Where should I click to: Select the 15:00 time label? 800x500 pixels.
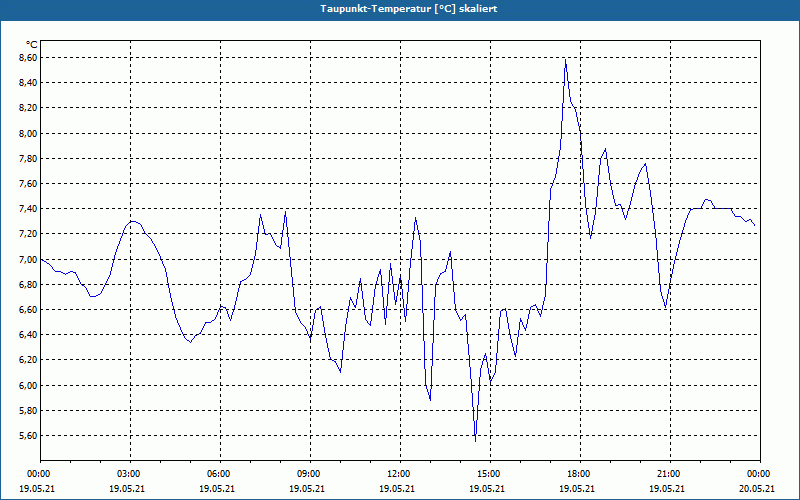click(x=488, y=474)
